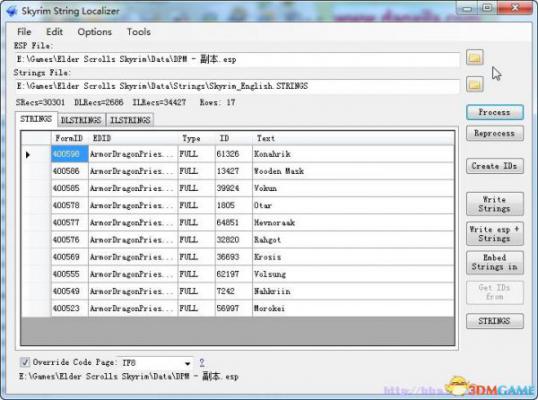538x400 pixels.
Task: Open the Options menu
Action: coord(95,32)
